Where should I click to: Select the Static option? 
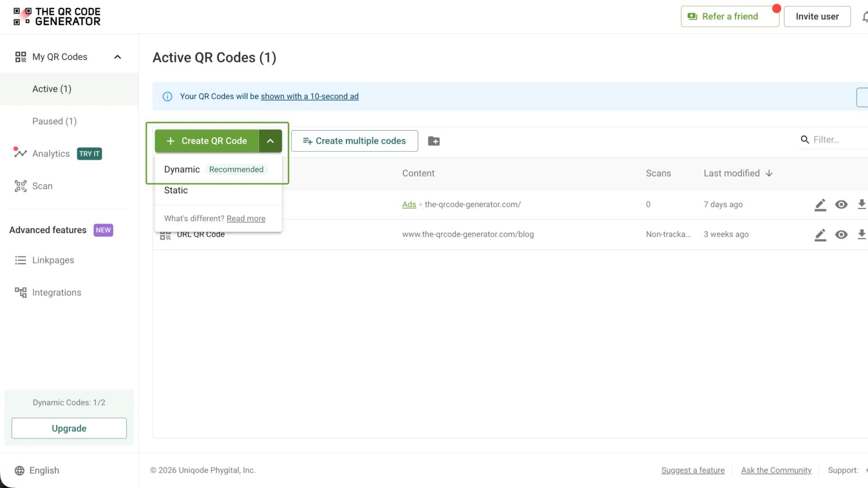218,190
